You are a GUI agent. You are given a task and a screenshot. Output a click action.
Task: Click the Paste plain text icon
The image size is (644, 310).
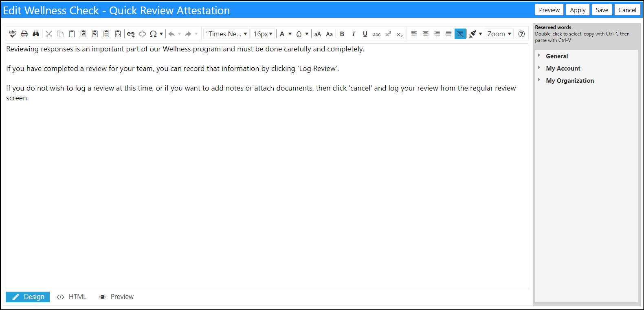106,34
